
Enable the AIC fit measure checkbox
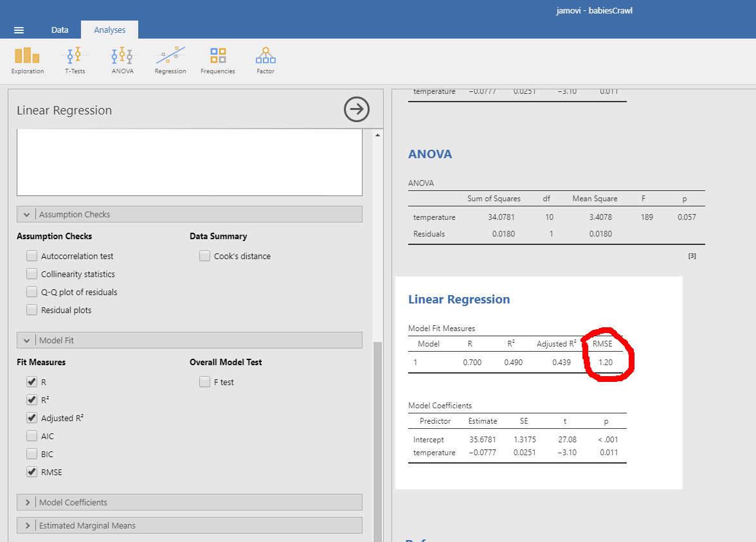(x=32, y=436)
